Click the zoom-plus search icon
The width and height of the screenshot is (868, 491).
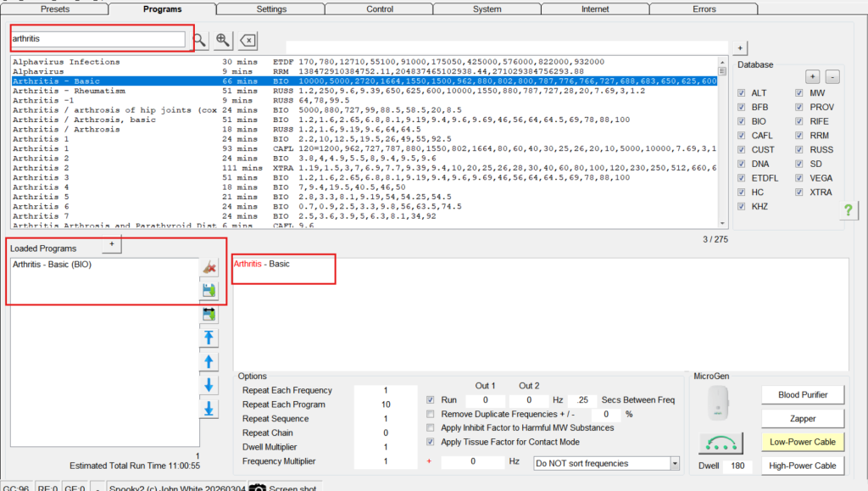(223, 40)
